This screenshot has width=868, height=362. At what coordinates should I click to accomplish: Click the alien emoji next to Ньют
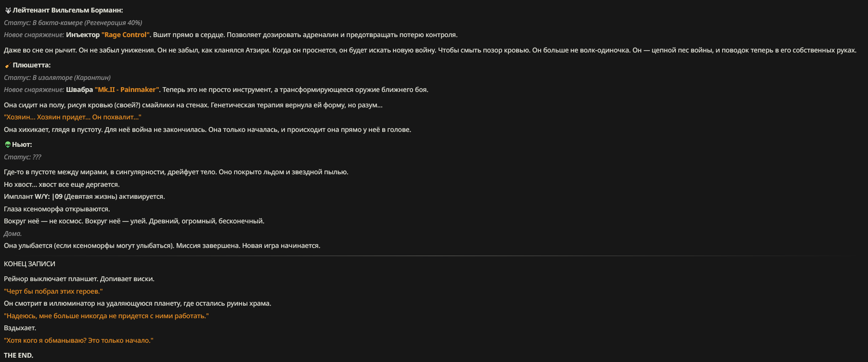[8, 144]
